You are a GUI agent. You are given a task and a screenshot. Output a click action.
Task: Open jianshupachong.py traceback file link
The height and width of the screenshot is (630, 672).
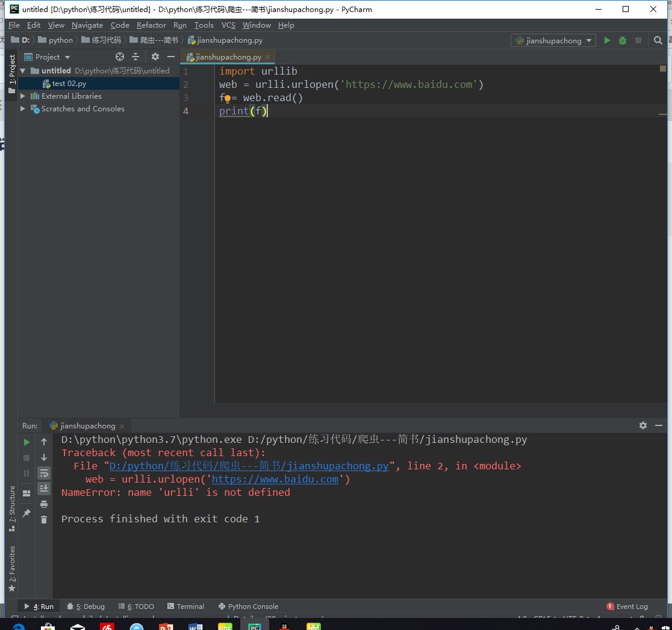click(249, 466)
